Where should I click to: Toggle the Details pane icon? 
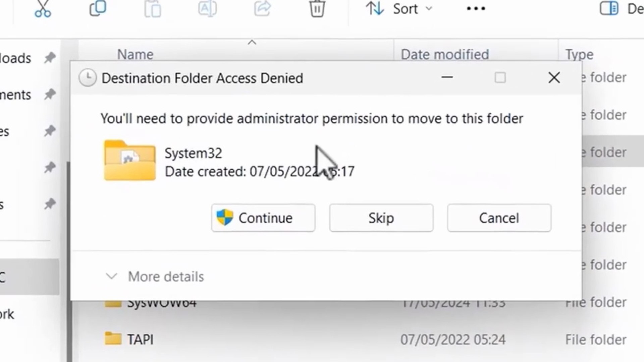click(609, 9)
